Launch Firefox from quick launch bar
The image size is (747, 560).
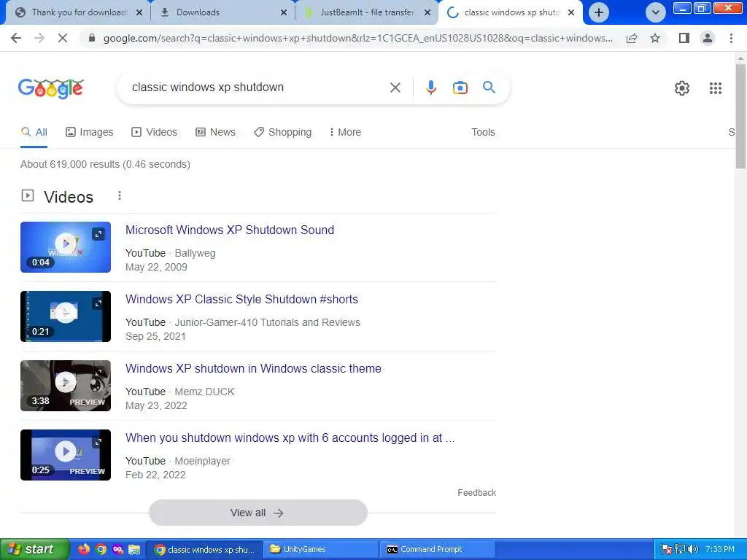tap(83, 549)
